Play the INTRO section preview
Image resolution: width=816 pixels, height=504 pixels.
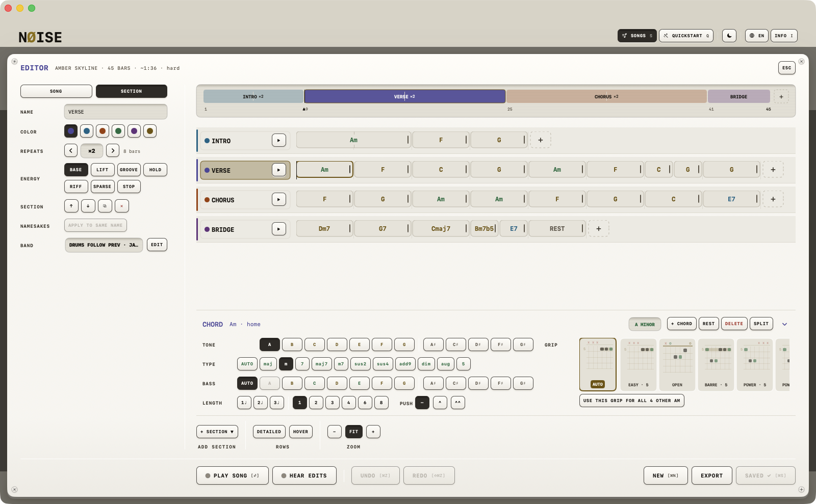coord(279,140)
